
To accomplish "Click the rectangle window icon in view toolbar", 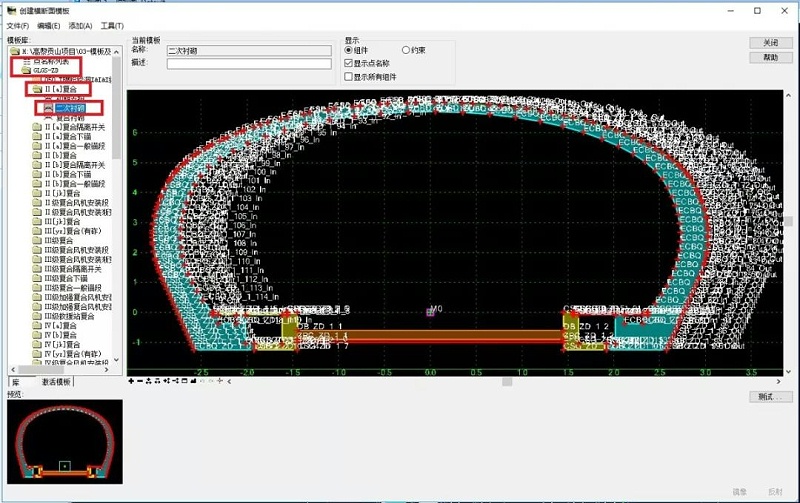I will (x=184, y=381).
